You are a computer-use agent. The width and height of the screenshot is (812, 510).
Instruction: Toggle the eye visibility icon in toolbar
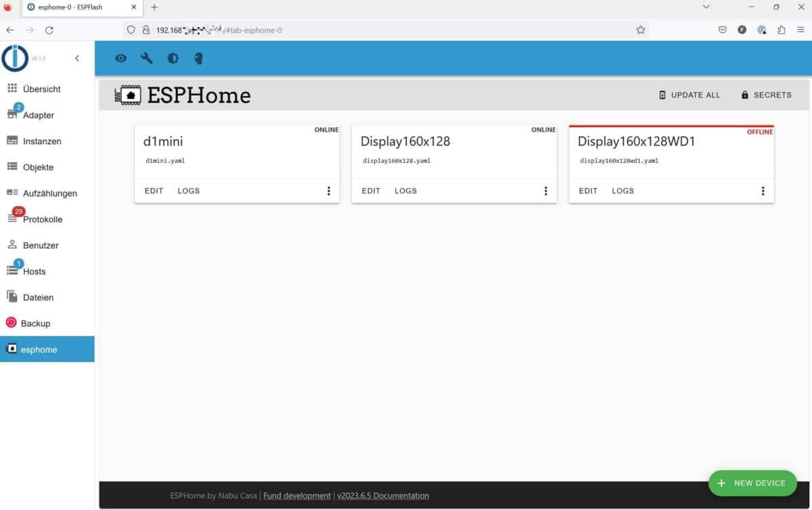(120, 58)
